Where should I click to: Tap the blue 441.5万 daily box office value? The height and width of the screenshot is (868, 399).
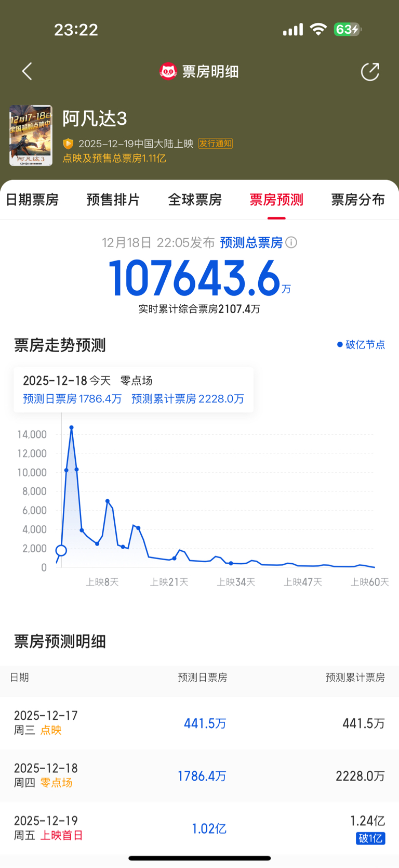(205, 723)
